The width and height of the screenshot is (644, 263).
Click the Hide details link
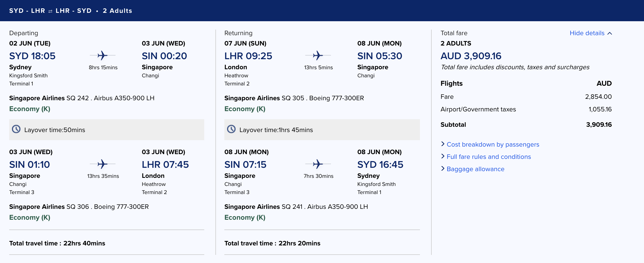587,33
